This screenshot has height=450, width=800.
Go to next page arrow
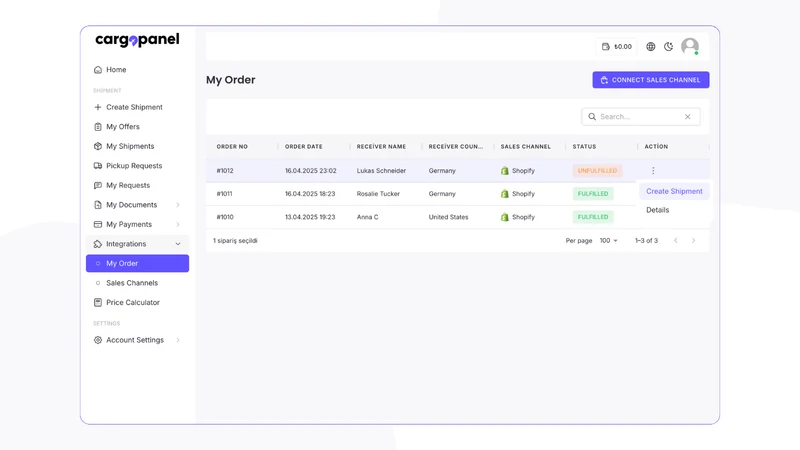click(x=693, y=240)
